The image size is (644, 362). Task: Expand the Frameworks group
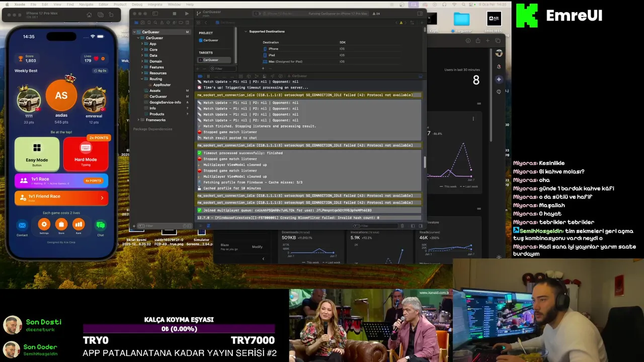click(x=138, y=120)
